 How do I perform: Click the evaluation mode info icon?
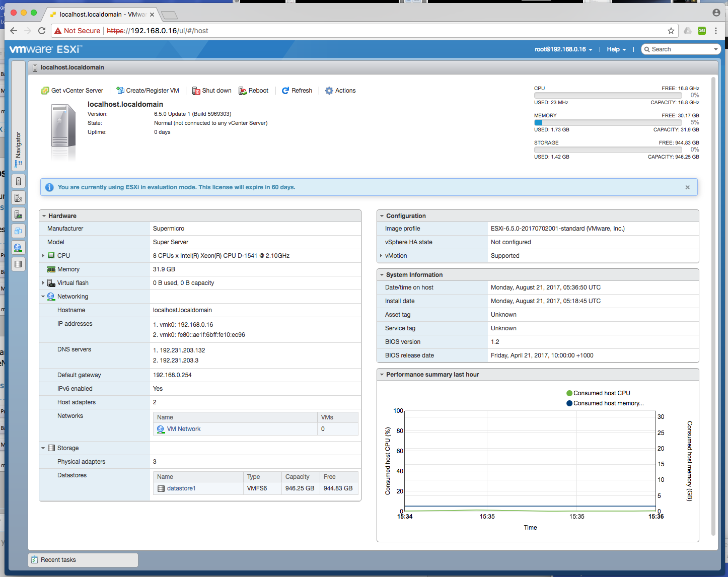click(49, 187)
